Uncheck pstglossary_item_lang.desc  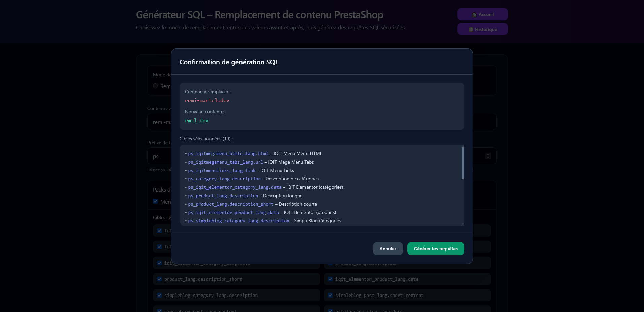(330, 310)
